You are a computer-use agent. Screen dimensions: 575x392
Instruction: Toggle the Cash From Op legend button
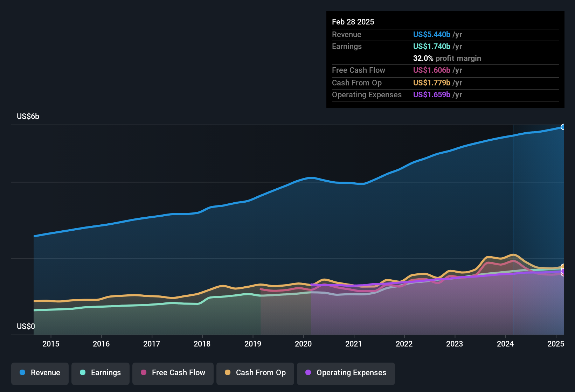coord(255,373)
